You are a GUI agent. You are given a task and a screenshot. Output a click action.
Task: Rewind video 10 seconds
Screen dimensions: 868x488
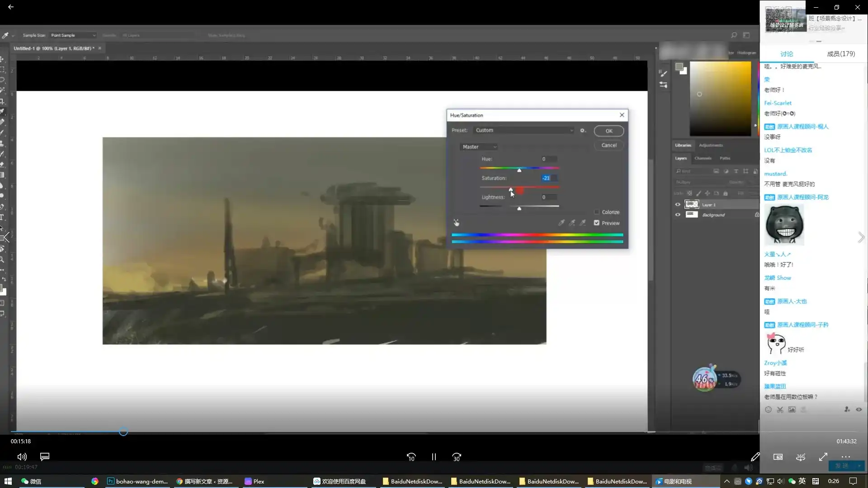(x=411, y=457)
